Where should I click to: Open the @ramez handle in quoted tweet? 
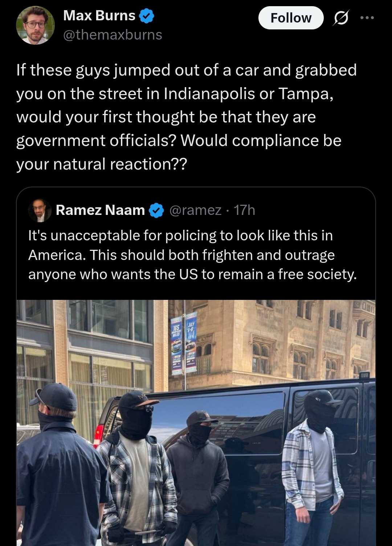pyautogui.click(x=195, y=210)
